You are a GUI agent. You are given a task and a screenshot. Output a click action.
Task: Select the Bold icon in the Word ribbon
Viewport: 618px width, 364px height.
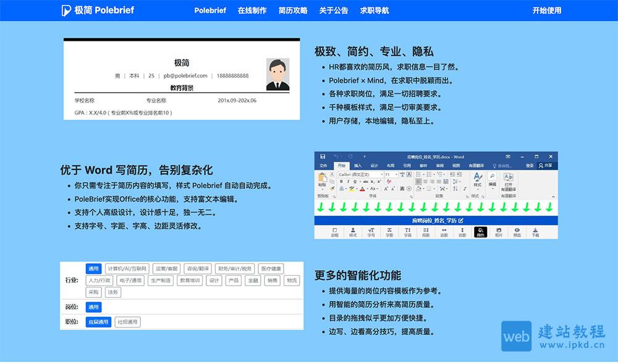pos(341,181)
